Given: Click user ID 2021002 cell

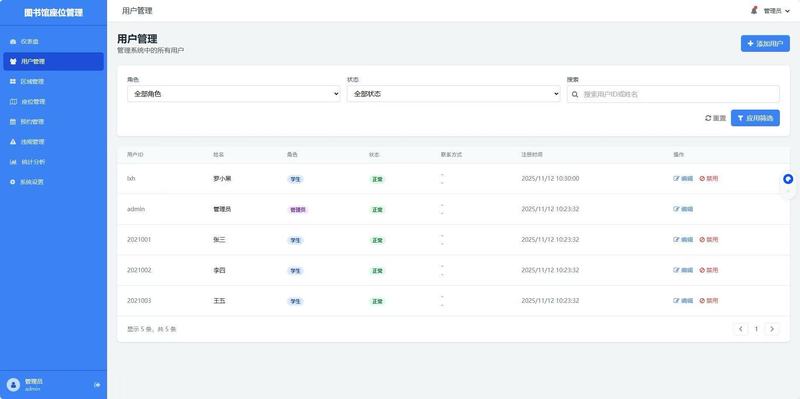Looking at the screenshot, I should [x=139, y=270].
